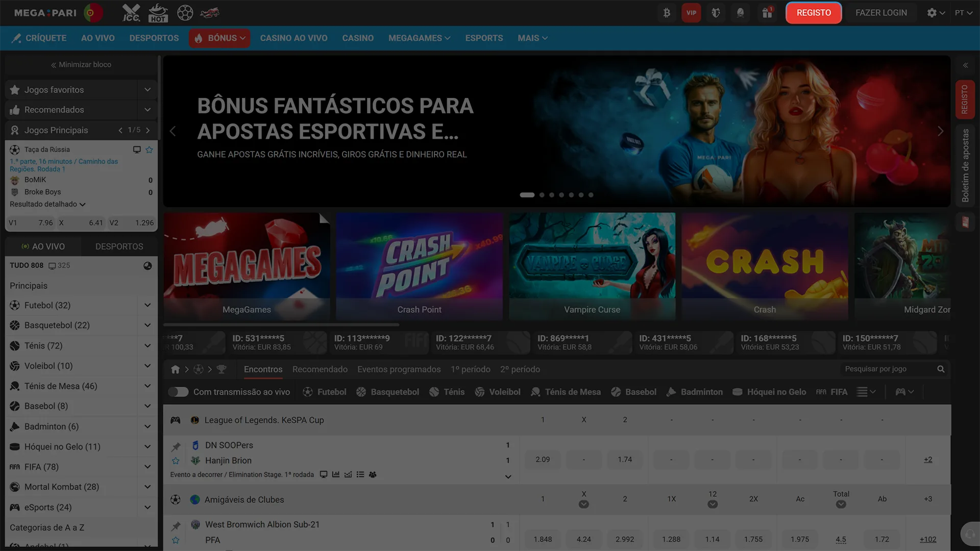Next Jogos Principais page arrow
The image size is (980, 551).
[148, 130]
